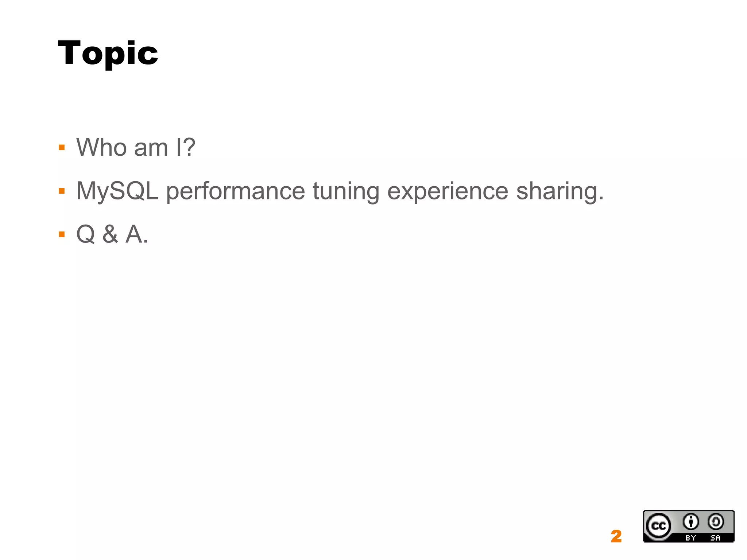Click the ampersand in Q & A

point(110,234)
